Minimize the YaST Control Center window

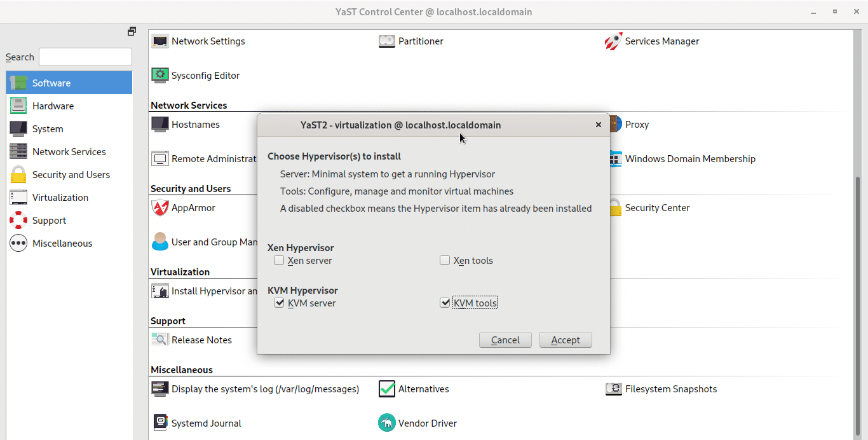coord(814,12)
